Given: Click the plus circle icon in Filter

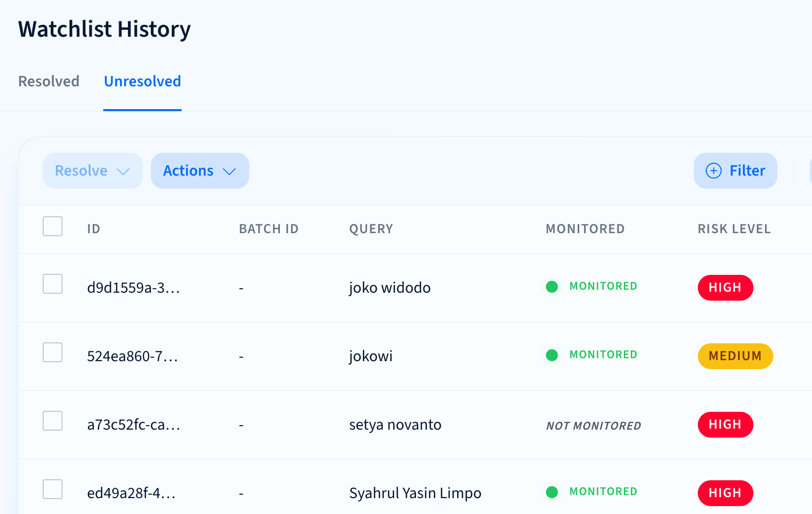Looking at the screenshot, I should pyautogui.click(x=714, y=171).
